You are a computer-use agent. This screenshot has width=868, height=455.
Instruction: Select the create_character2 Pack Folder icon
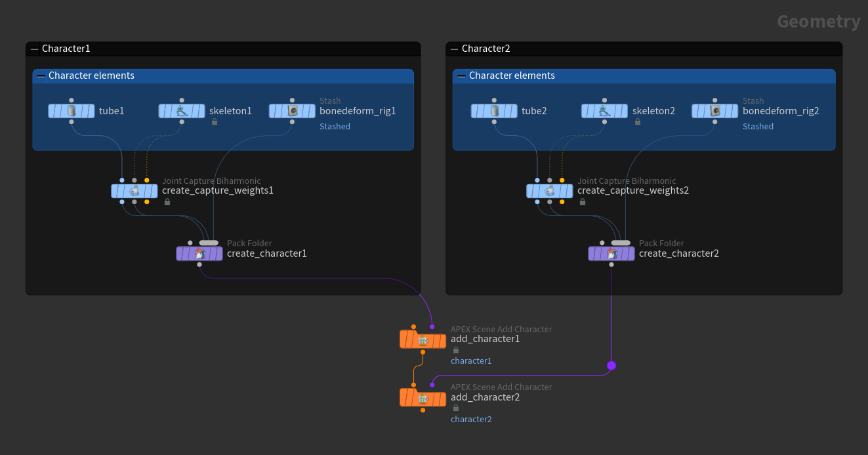point(611,253)
